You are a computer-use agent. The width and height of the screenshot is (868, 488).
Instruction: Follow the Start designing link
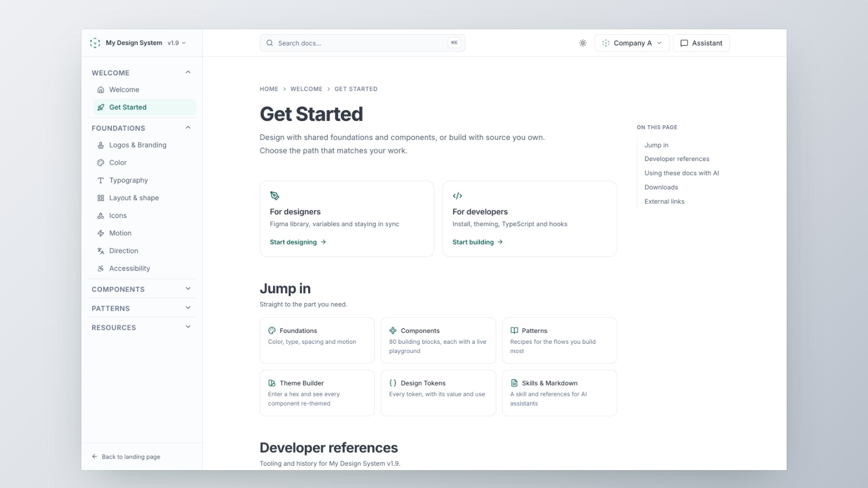point(298,242)
